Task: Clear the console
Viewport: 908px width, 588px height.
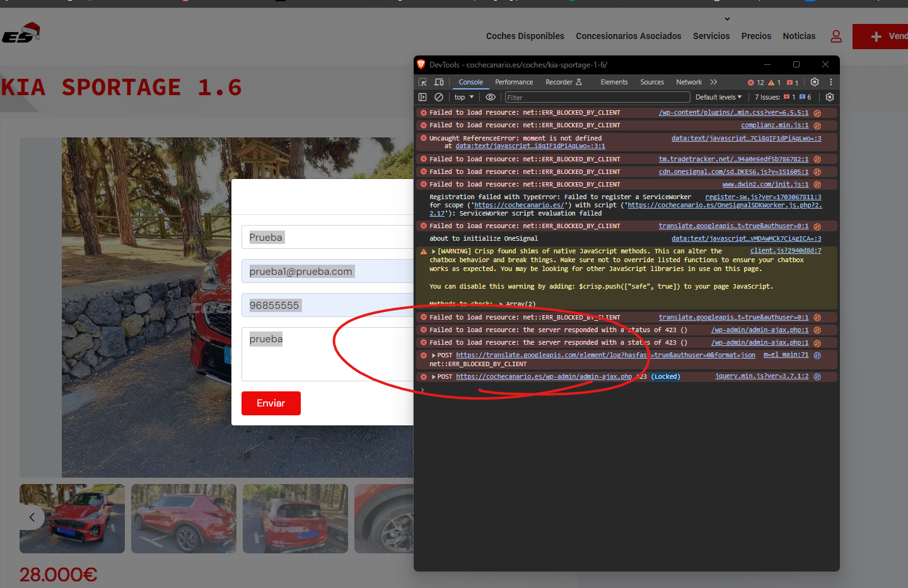Action: 439,97
